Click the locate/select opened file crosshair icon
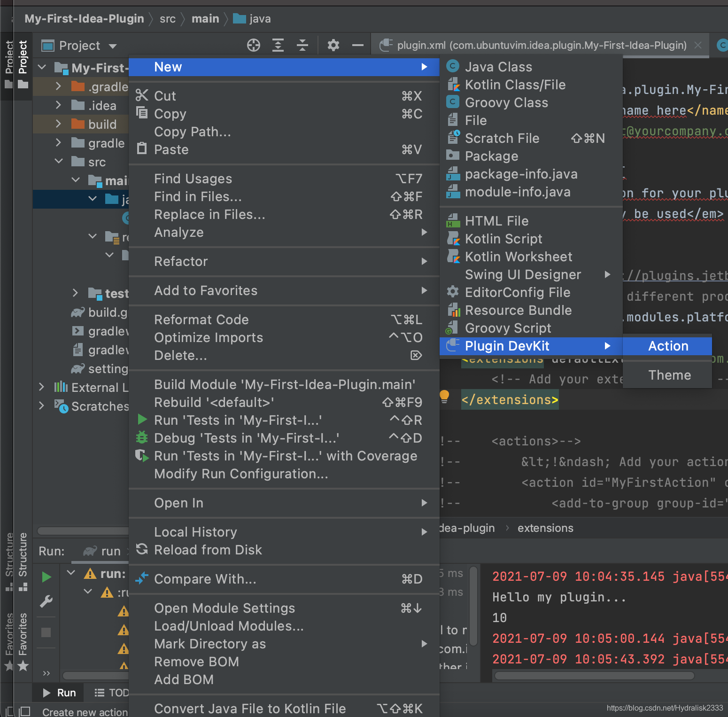Image resolution: width=728 pixels, height=717 pixels. [x=254, y=45]
